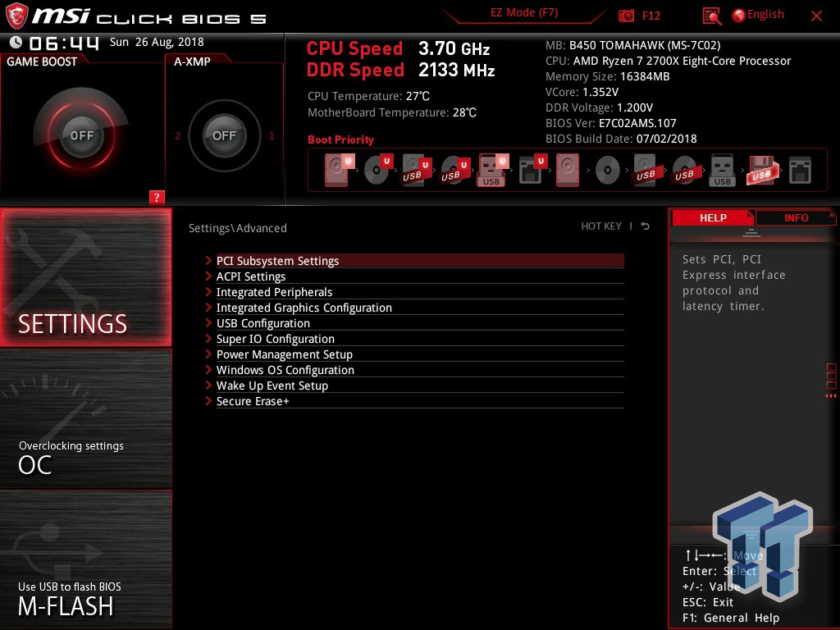Switch to EZ Mode (F7)
Screen dimensions: 840x630
[524, 13]
